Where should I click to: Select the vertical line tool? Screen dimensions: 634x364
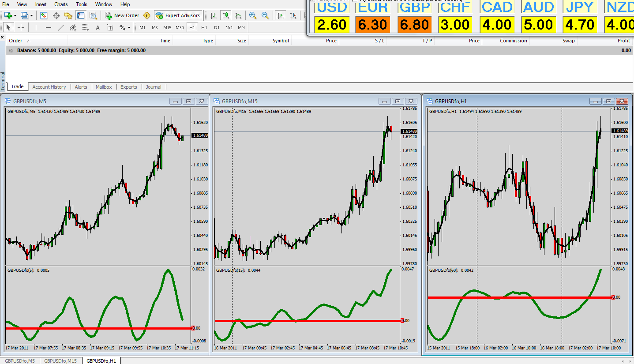click(x=36, y=27)
